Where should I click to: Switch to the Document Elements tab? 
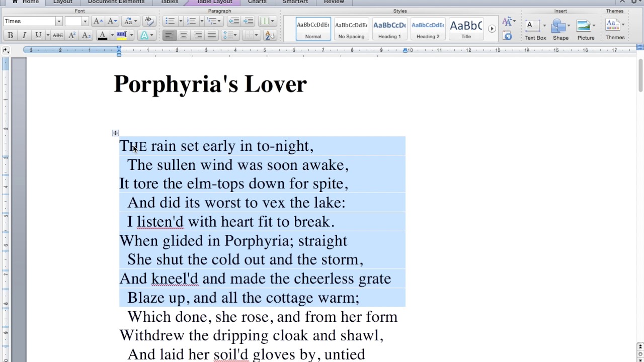116,2
